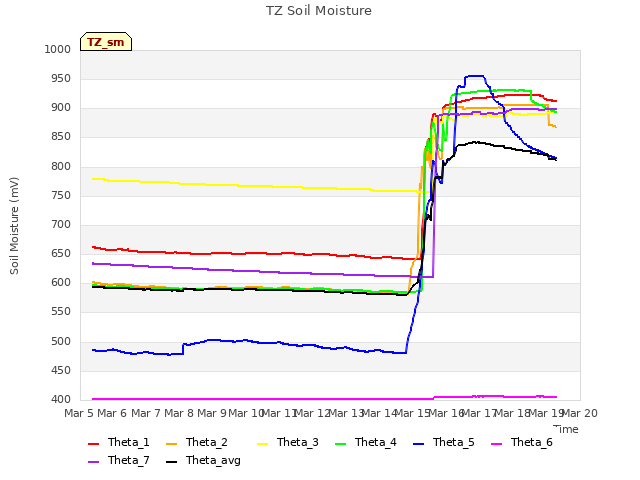Toggle Theta_1 series in legend
The height and width of the screenshot is (480, 640).
pos(119,442)
